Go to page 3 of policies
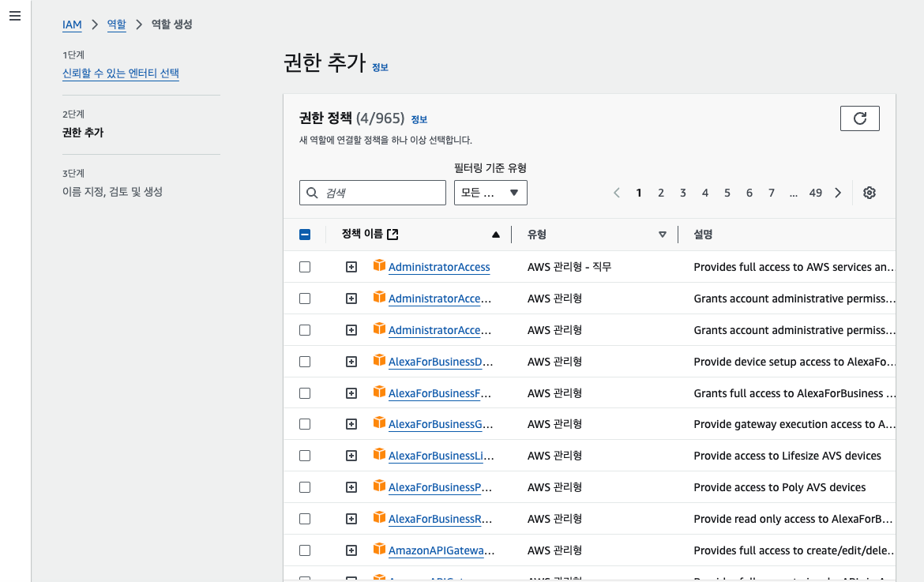Image resolution: width=924 pixels, height=582 pixels. [683, 193]
